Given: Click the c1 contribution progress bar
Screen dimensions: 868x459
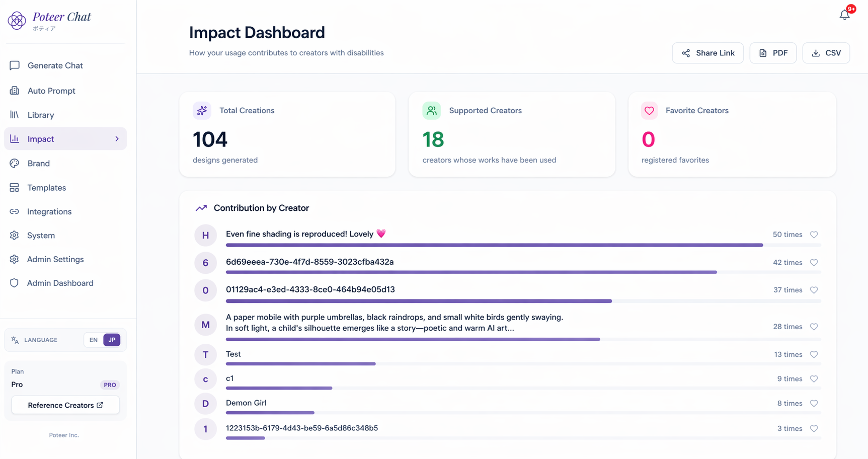Looking at the screenshot, I should [x=523, y=388].
